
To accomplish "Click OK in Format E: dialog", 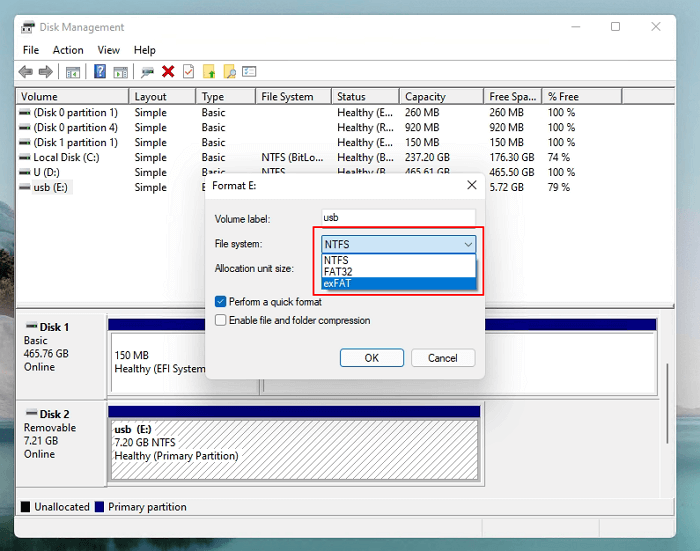I will click(x=371, y=358).
